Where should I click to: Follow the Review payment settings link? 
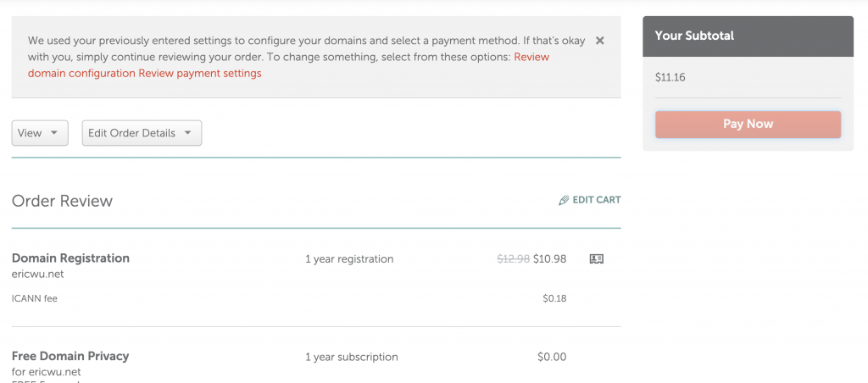coord(200,73)
